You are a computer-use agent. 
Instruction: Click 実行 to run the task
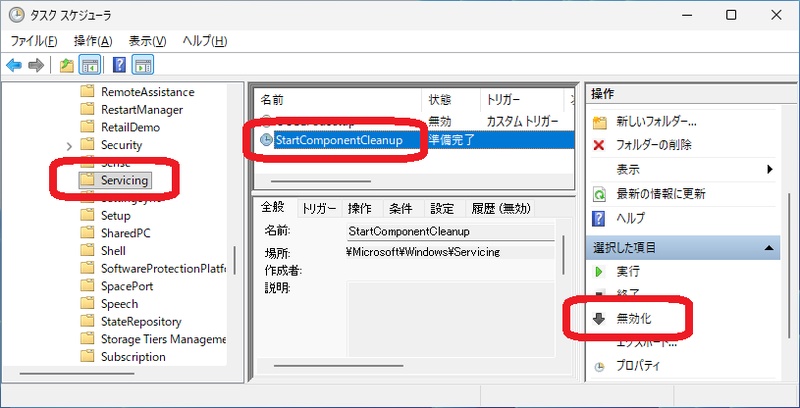click(628, 272)
